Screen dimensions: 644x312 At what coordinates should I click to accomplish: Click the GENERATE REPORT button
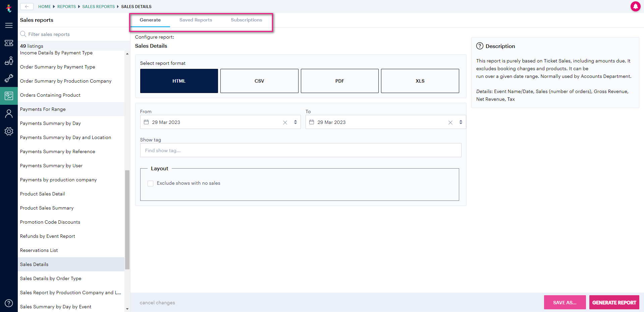click(614, 302)
